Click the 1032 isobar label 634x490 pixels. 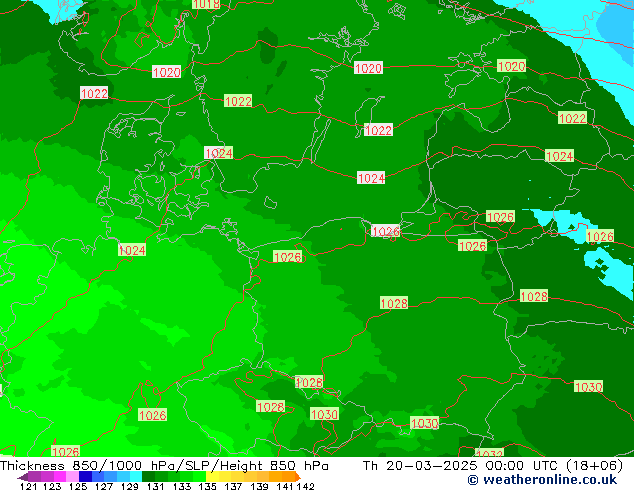tap(489, 453)
